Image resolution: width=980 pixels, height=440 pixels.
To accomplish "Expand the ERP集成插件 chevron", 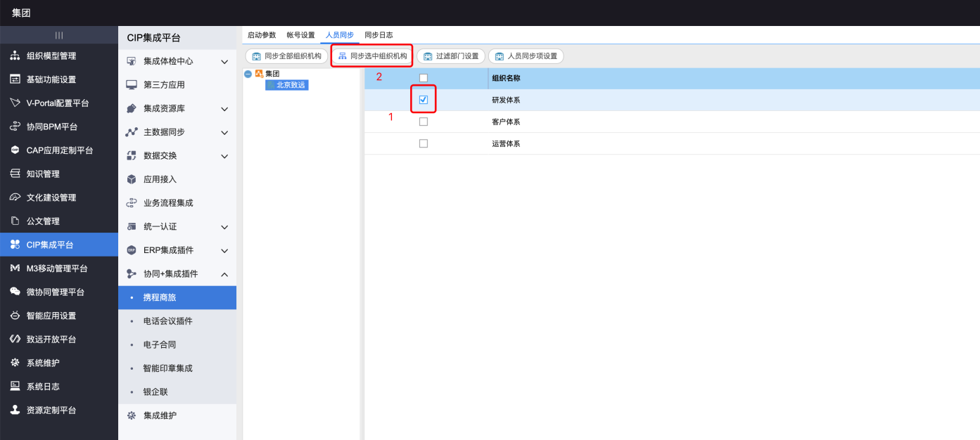I will coord(224,250).
